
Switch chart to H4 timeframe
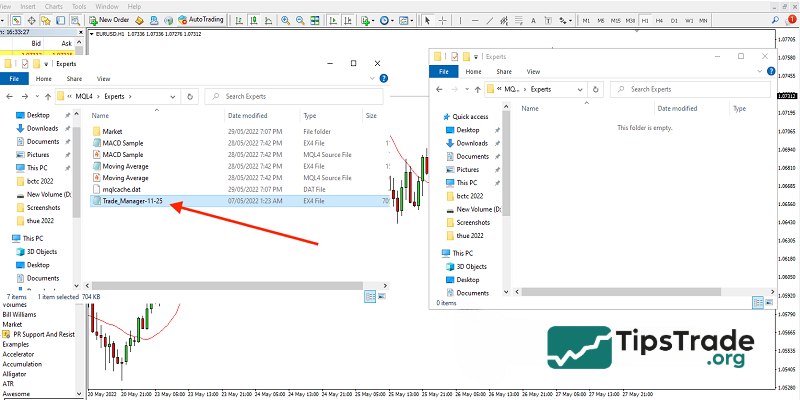pyautogui.click(x=660, y=19)
